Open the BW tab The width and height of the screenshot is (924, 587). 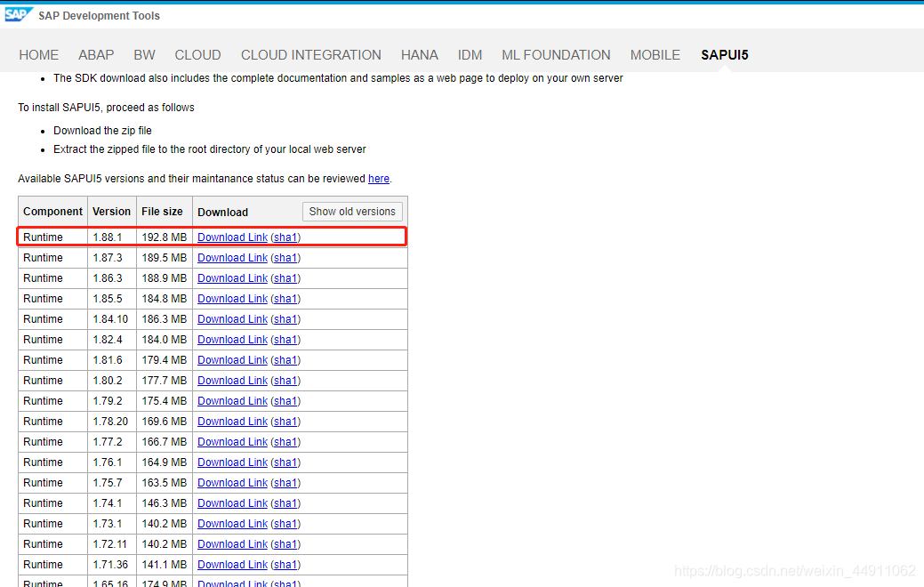(x=144, y=55)
